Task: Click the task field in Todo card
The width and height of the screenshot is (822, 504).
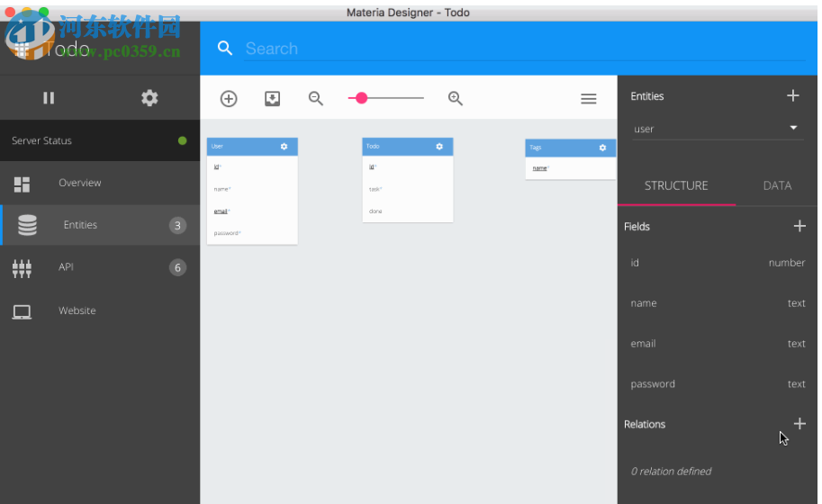Action: pos(375,189)
